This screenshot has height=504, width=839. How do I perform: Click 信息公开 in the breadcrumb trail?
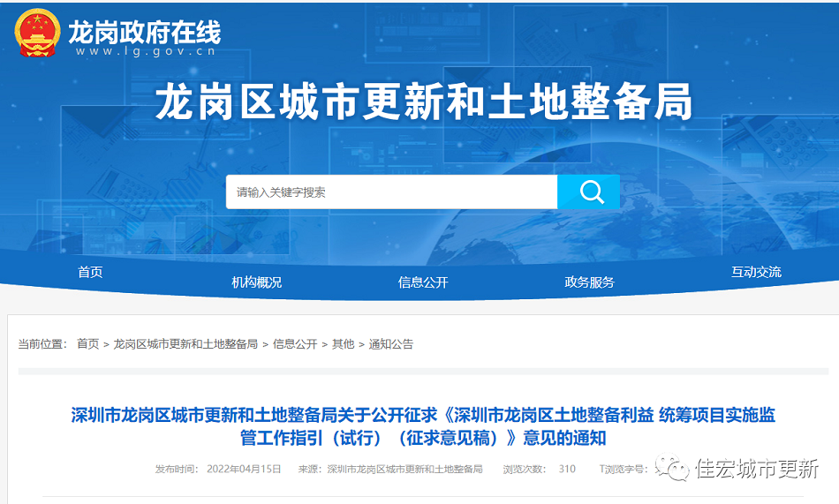tap(295, 343)
